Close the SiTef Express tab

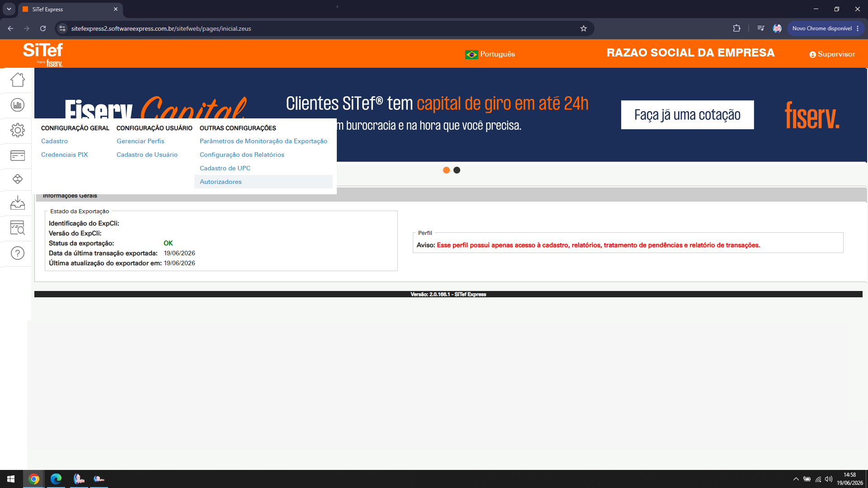(x=116, y=9)
